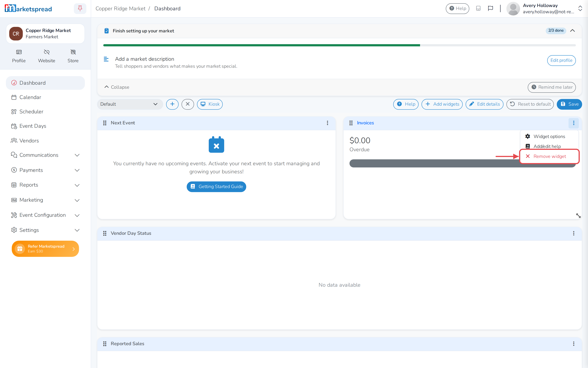Open the Getting Started Guide

point(216,187)
